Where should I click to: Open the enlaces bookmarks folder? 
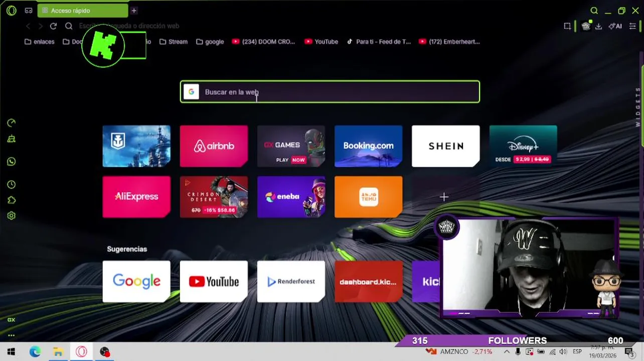39,42
